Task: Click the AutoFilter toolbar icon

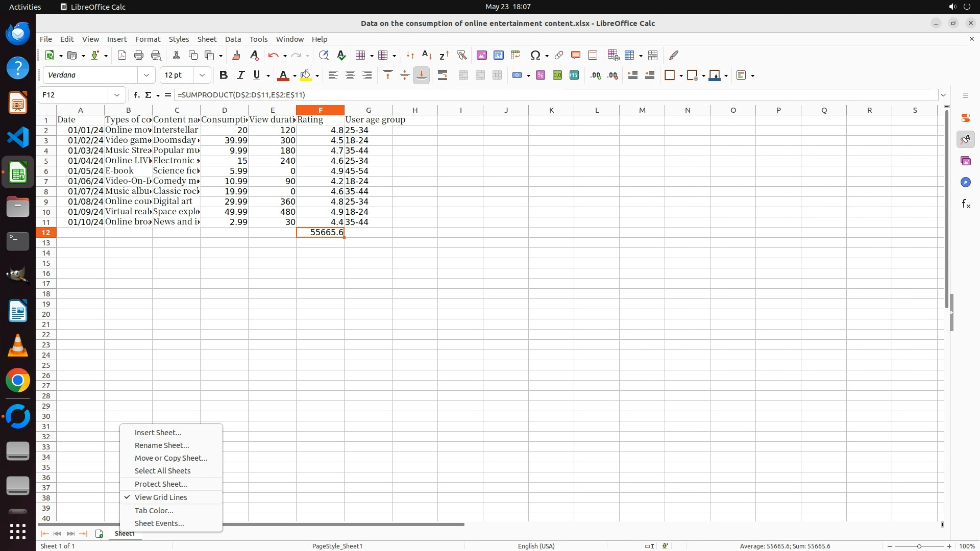Action: point(461,55)
